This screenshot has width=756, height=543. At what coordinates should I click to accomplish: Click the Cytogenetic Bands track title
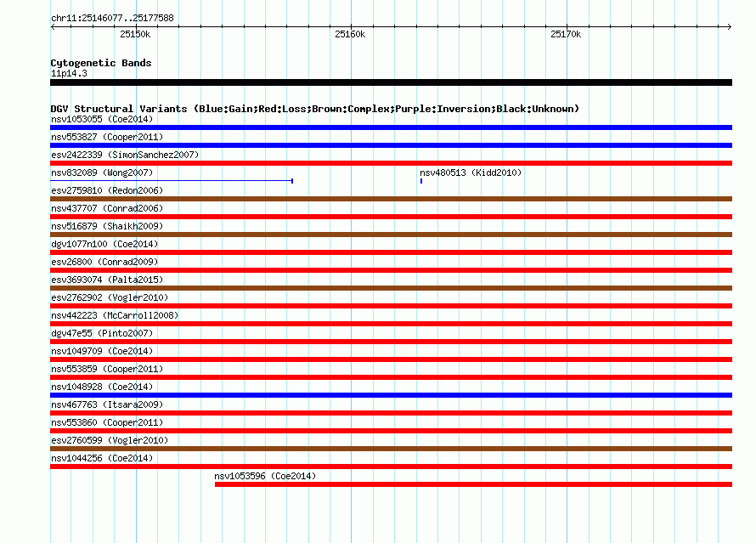[x=101, y=63]
